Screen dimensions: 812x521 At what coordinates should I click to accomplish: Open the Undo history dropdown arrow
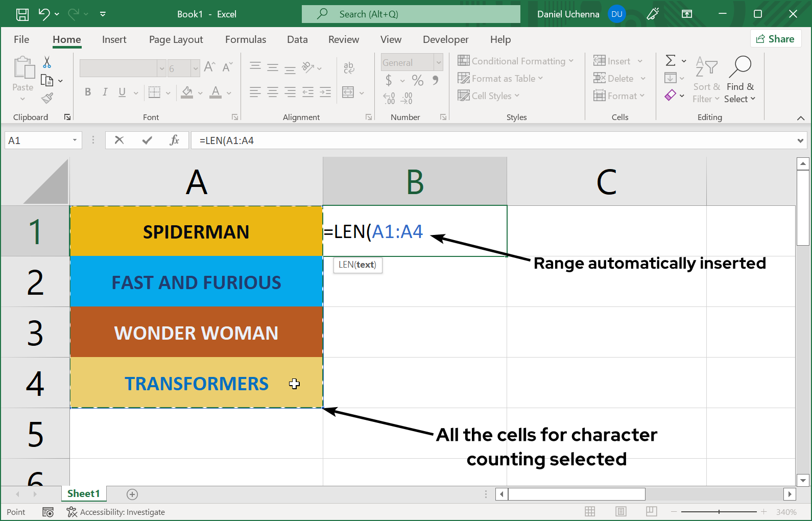coord(57,14)
